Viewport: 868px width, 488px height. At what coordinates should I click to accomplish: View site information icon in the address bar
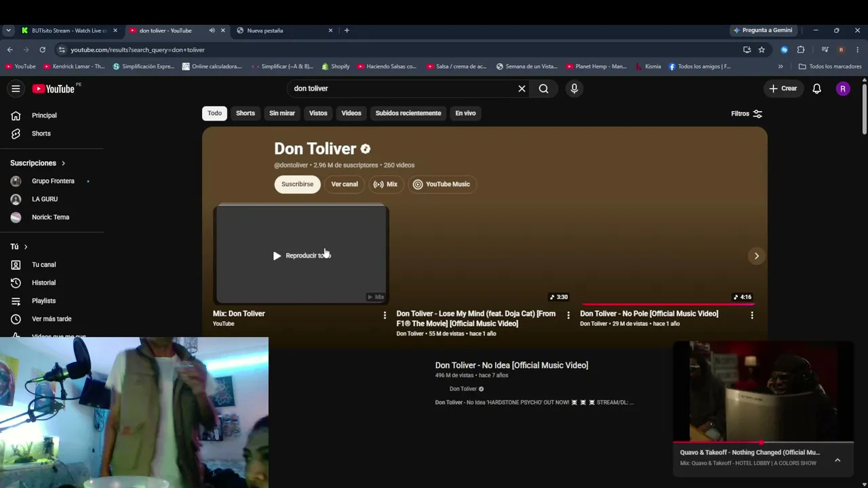[x=62, y=49]
